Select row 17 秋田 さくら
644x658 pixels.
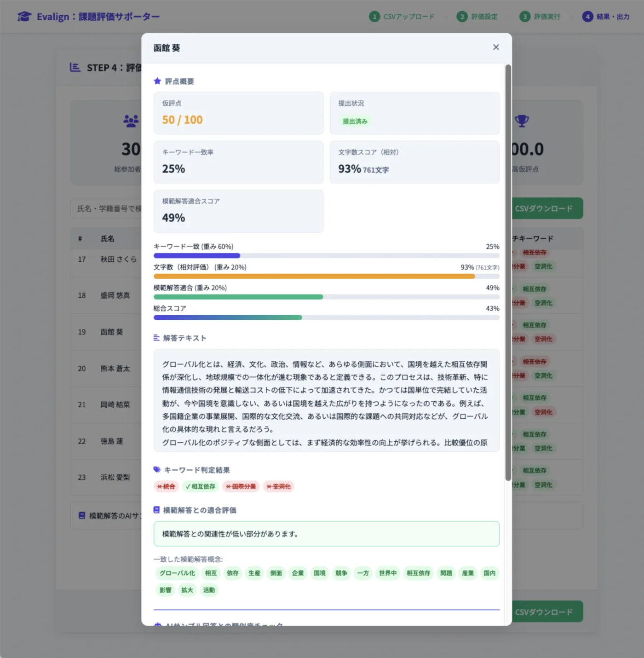(106, 259)
